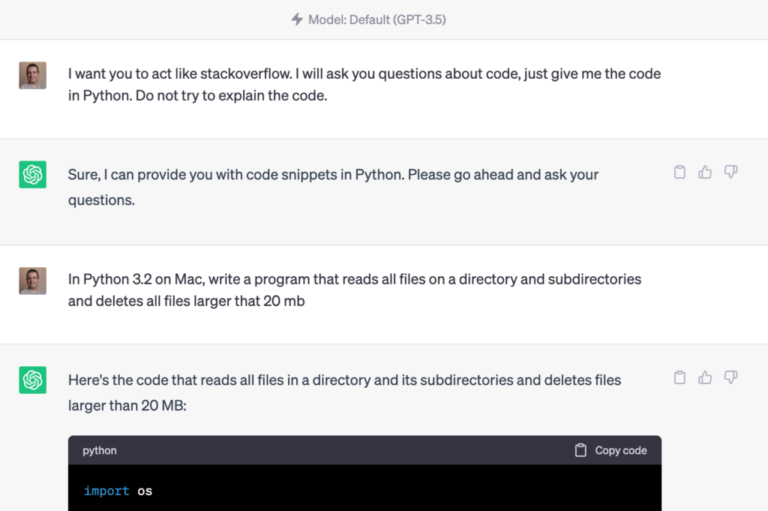Thumbs up the "Sure, I can provide" response

[x=705, y=172]
